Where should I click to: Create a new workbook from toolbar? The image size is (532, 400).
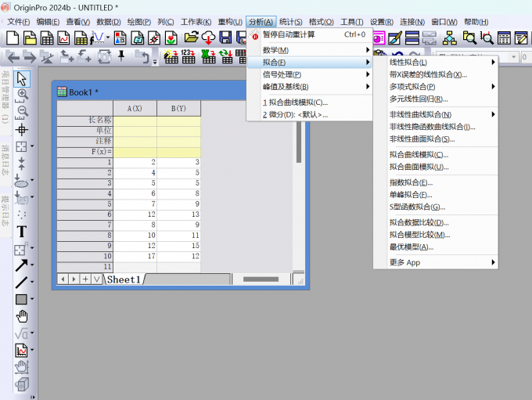[47, 38]
